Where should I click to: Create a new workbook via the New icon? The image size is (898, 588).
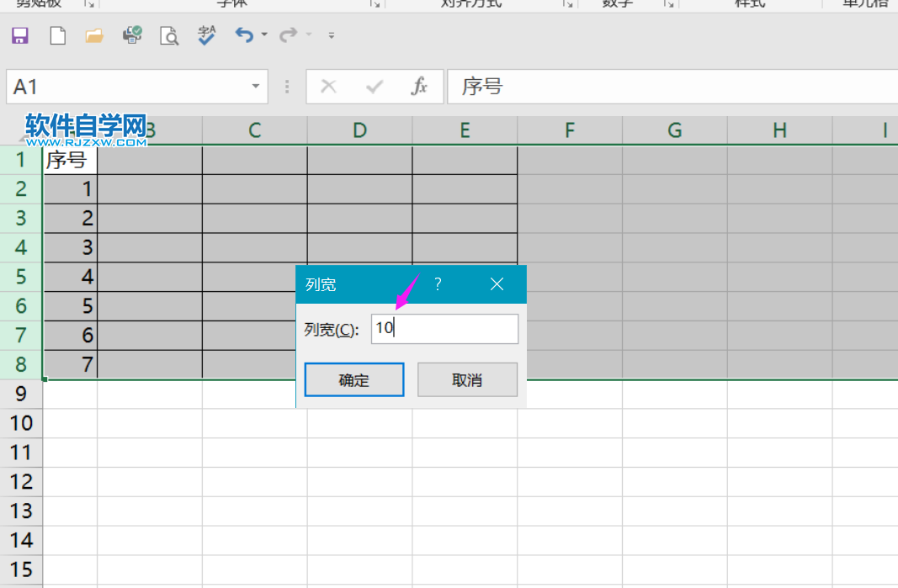56,36
